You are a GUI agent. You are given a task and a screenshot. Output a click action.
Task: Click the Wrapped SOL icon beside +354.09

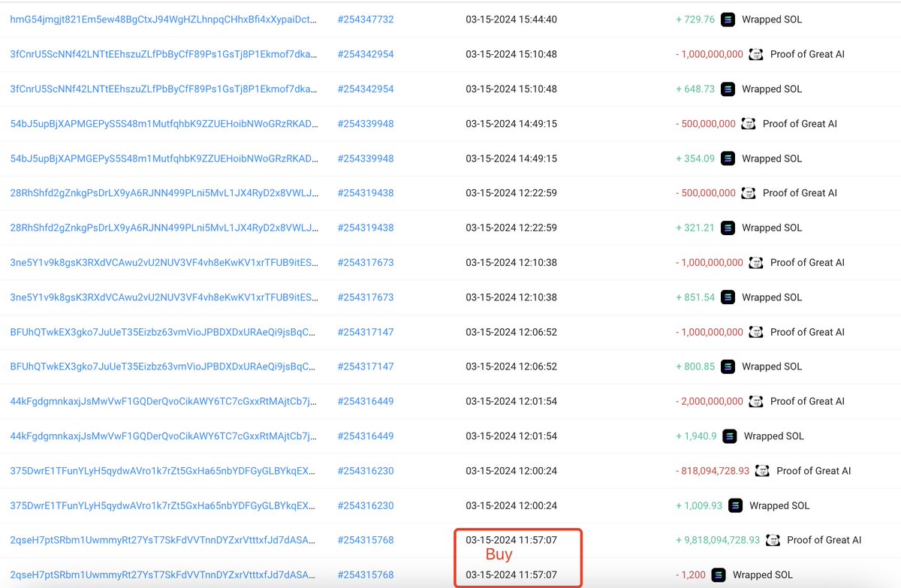728,158
